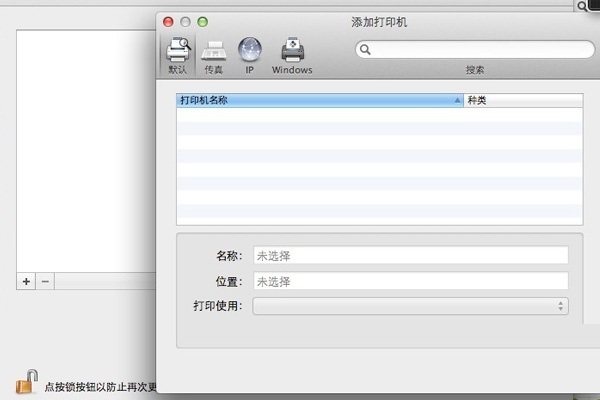Click the padlock icon to prevent changes
Image resolution: width=600 pixels, height=400 pixels.
pyautogui.click(x=27, y=382)
